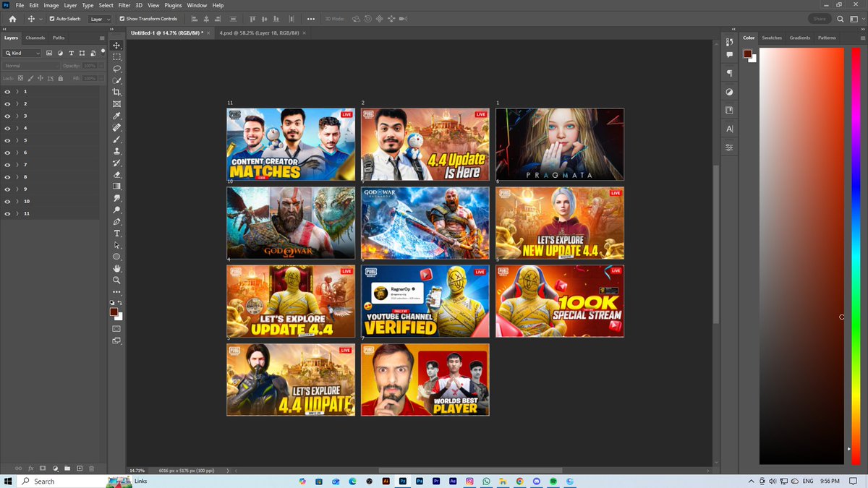Click inside the Color panel picker field

point(801,255)
